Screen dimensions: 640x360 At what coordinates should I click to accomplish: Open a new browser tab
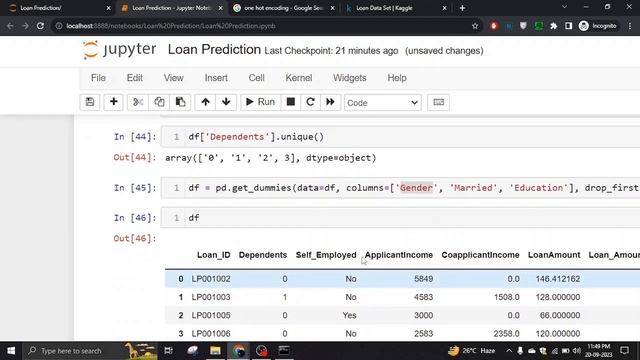pyautogui.click(x=462, y=8)
